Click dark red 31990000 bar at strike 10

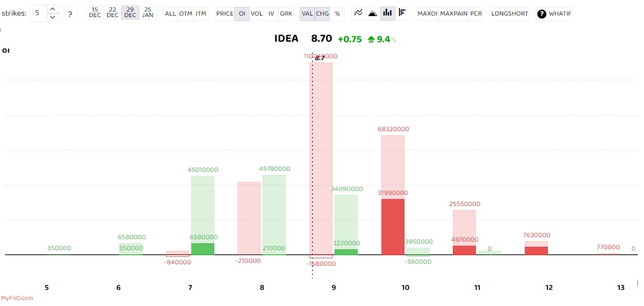click(x=393, y=227)
